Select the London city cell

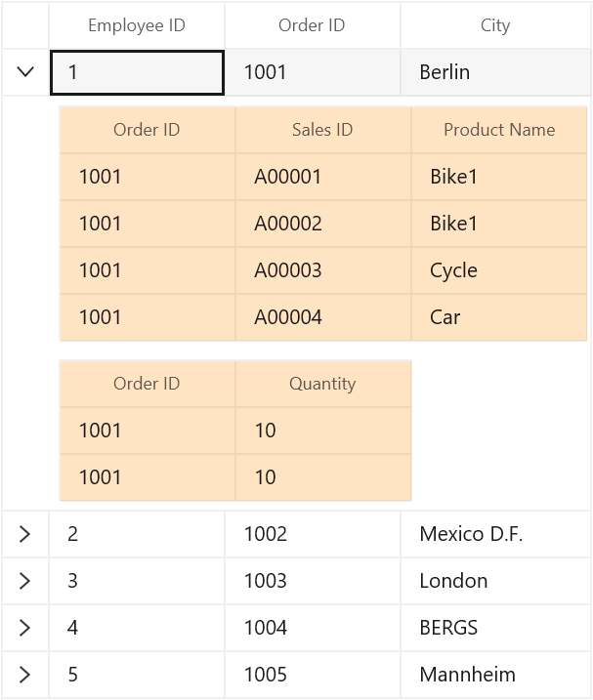pyautogui.click(x=495, y=581)
